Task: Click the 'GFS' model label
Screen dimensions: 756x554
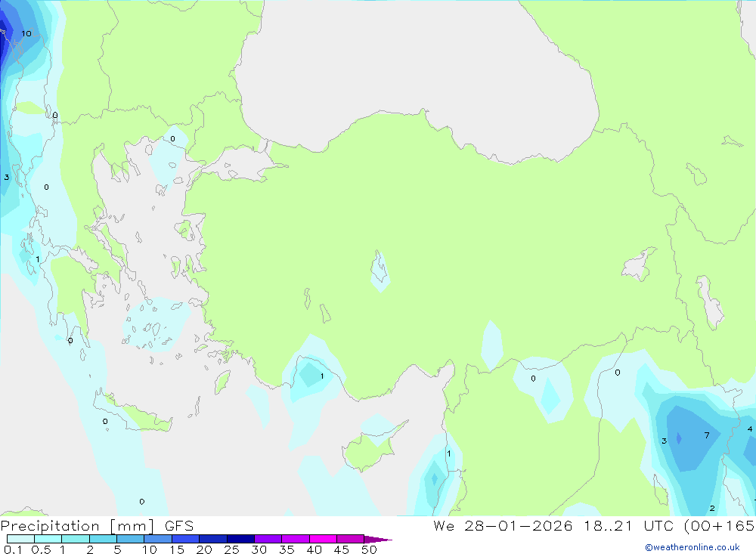Action: (179, 526)
